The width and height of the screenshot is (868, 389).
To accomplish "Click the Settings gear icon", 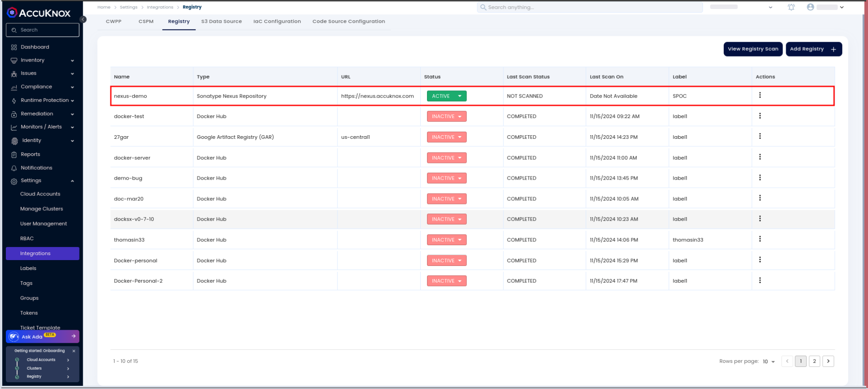I will tap(14, 181).
